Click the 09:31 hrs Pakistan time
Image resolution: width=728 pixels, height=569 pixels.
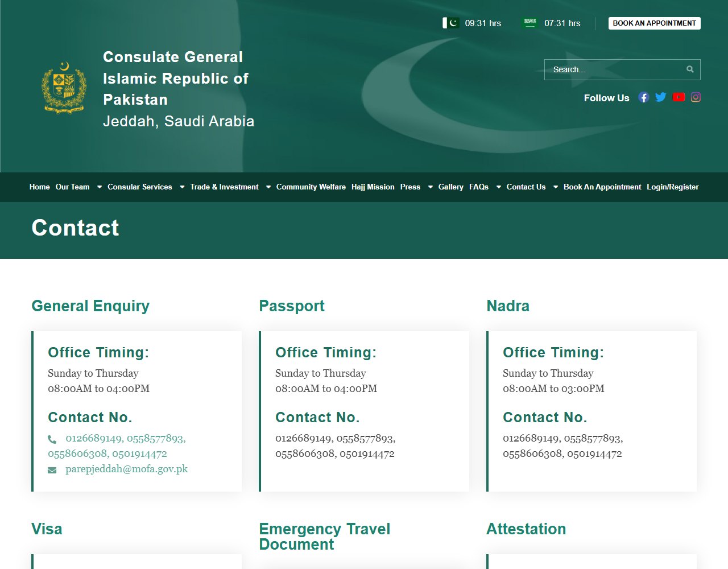coord(483,23)
